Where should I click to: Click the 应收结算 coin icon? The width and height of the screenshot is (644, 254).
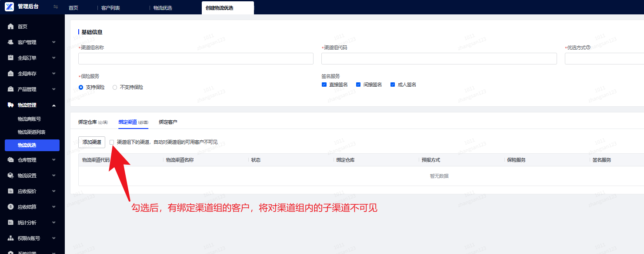coord(11,207)
